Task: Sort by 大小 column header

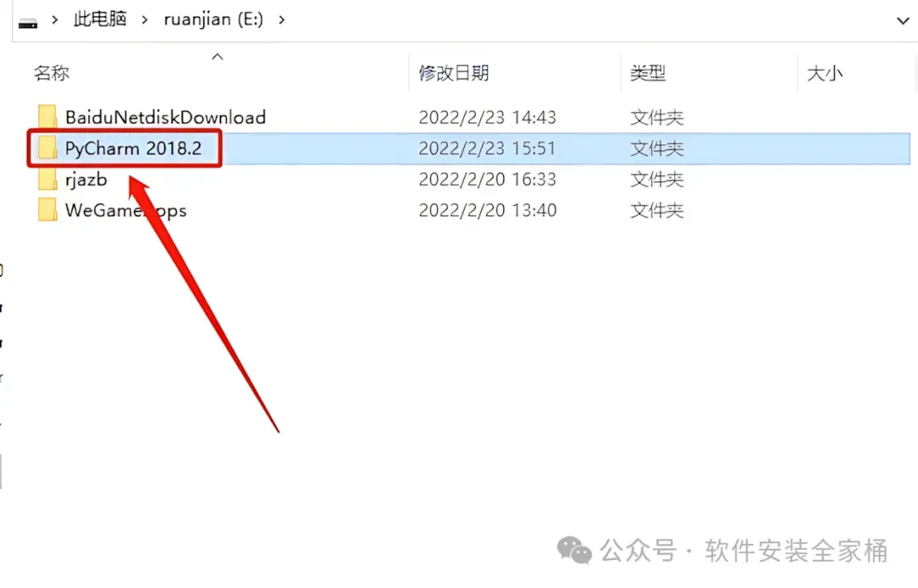Action: coord(824,73)
